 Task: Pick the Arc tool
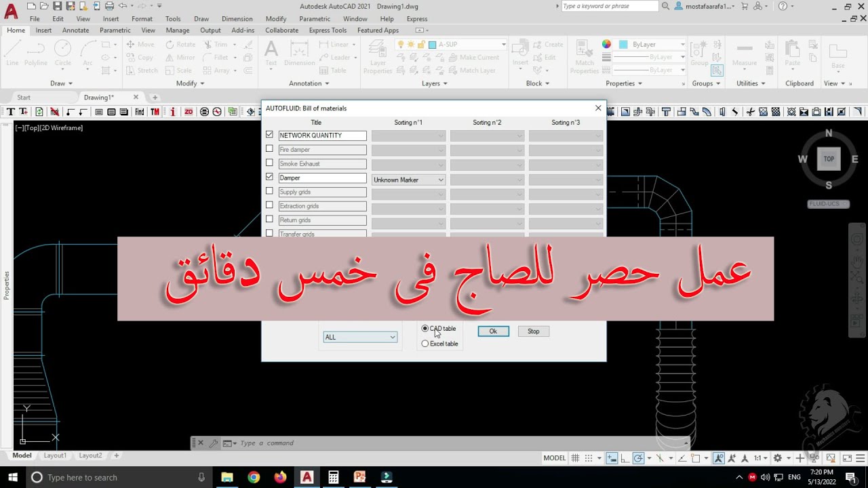click(x=87, y=53)
